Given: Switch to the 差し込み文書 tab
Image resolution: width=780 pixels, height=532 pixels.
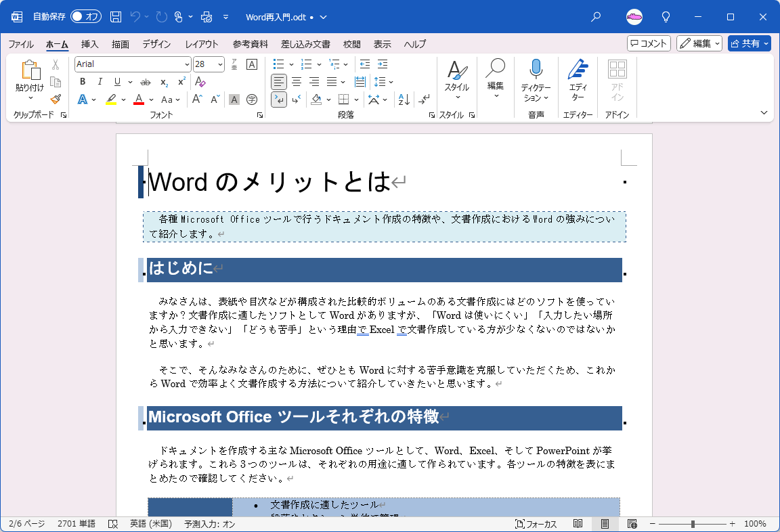Looking at the screenshot, I should 305,44.
